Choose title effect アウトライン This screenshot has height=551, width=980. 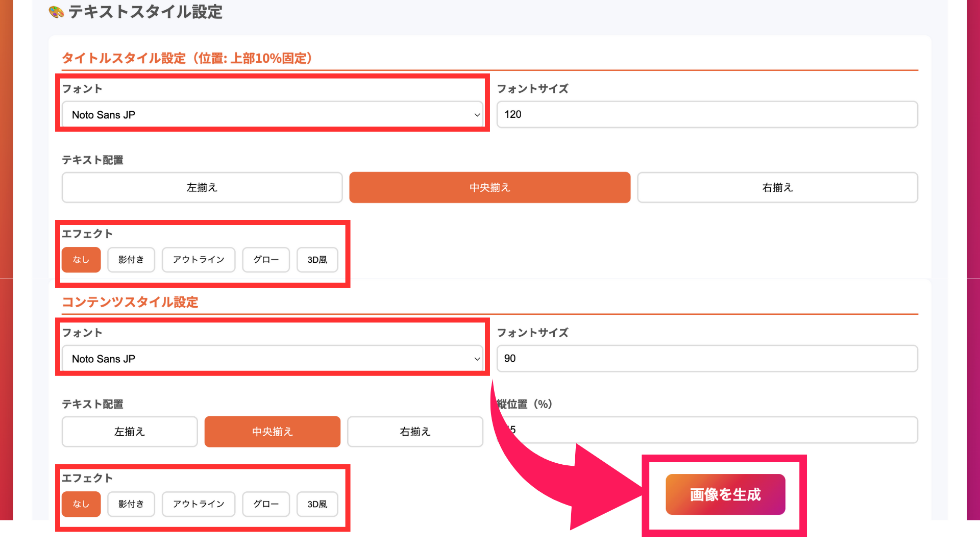tap(198, 260)
